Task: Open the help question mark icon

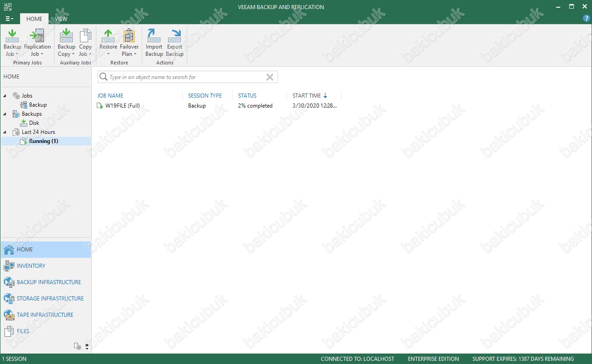Action: click(586, 19)
